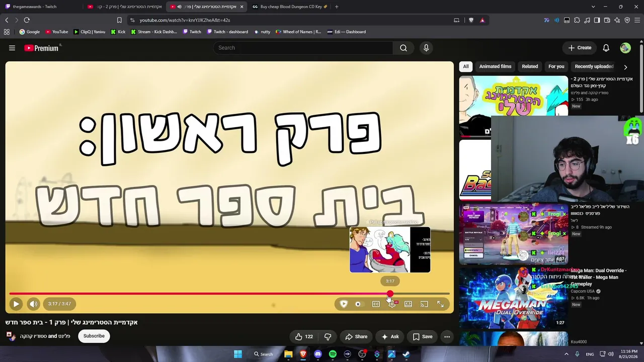Toggle the browser sidebar panel
This screenshot has width=644, height=362.
(597, 20)
